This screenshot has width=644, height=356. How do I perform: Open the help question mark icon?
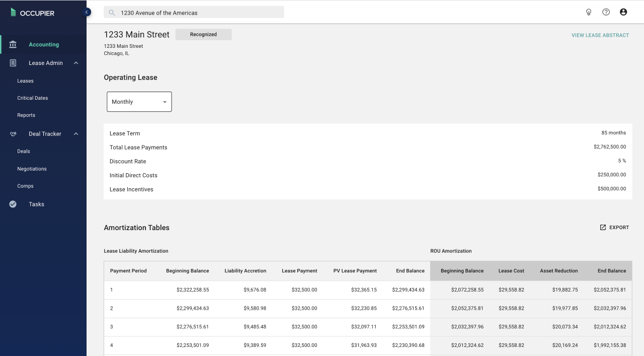click(606, 12)
